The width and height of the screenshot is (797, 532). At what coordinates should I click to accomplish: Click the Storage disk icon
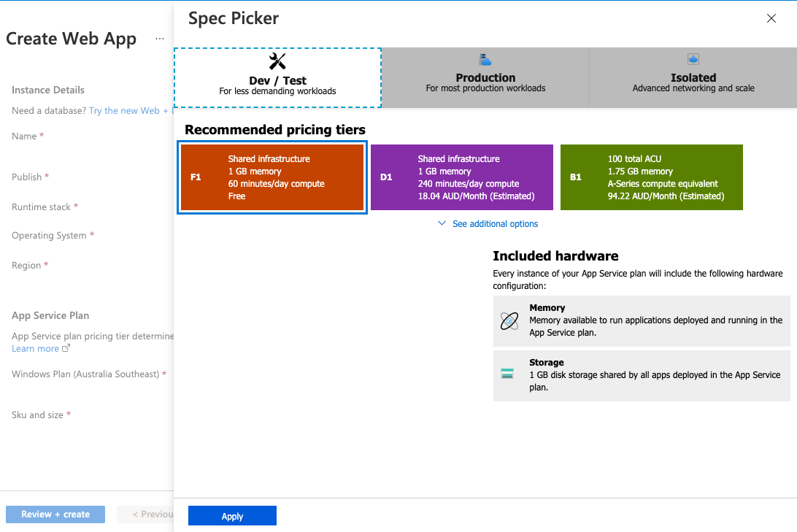point(507,374)
